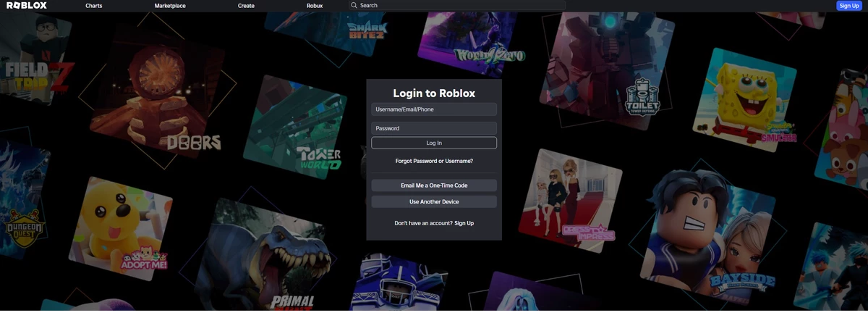The height and width of the screenshot is (318, 868).
Task: Open the Charts menu item
Action: coord(93,6)
